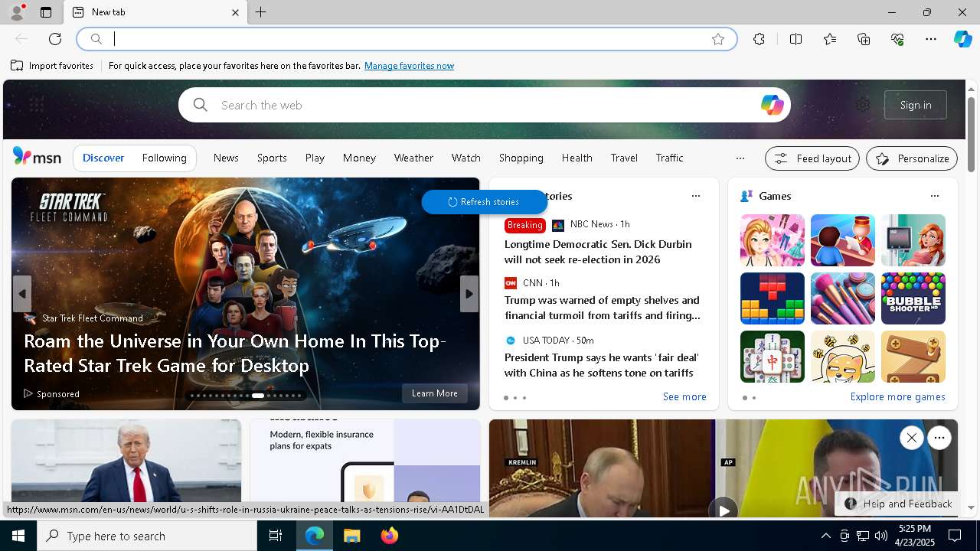
Task: Open the Play category
Action: tap(315, 158)
